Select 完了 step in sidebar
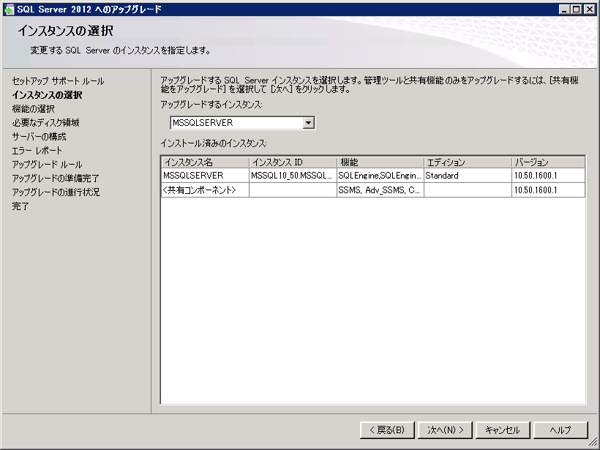 click(20, 206)
